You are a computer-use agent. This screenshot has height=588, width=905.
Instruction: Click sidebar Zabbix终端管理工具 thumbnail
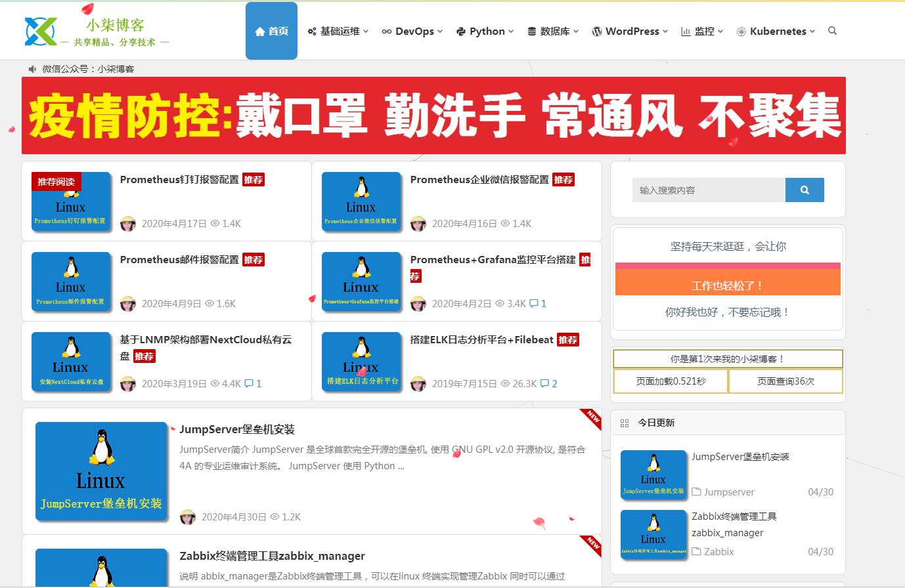[653, 534]
